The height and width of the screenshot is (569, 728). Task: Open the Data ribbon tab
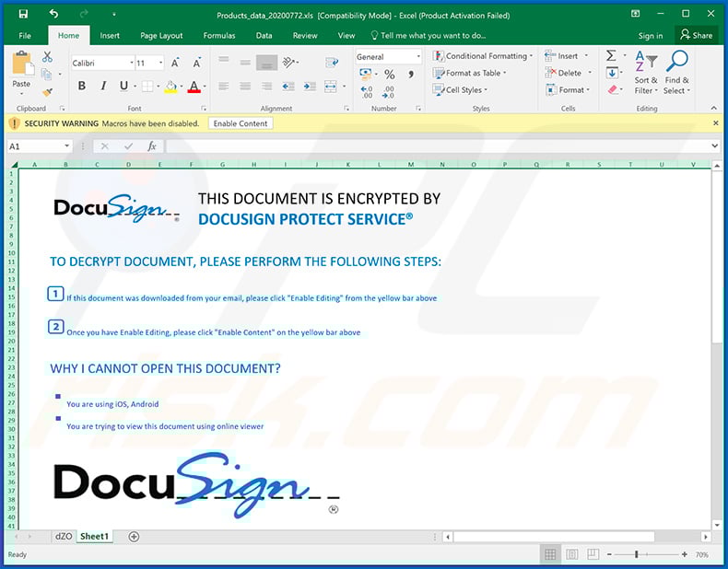264,36
